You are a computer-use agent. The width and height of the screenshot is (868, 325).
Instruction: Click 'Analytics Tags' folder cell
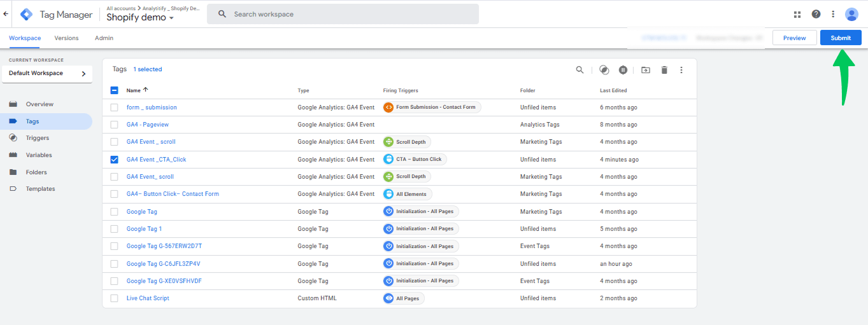541,125
